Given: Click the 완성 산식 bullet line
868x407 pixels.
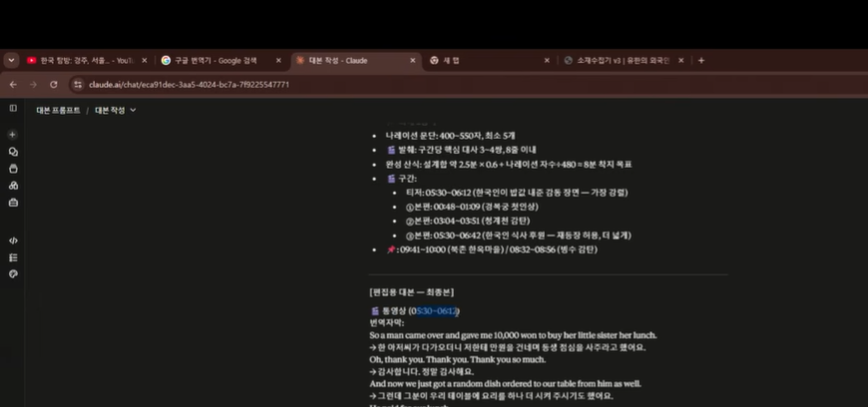Looking at the screenshot, I should point(509,165).
